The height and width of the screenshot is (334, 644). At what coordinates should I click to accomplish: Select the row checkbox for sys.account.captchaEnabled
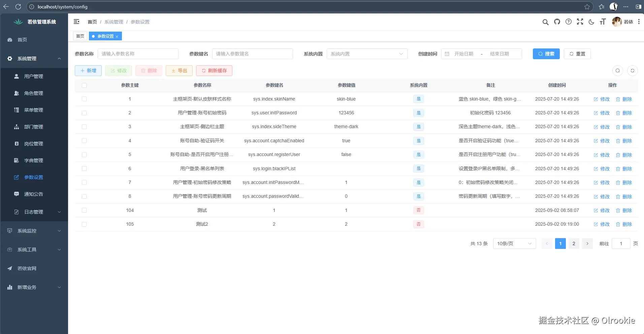point(84,141)
